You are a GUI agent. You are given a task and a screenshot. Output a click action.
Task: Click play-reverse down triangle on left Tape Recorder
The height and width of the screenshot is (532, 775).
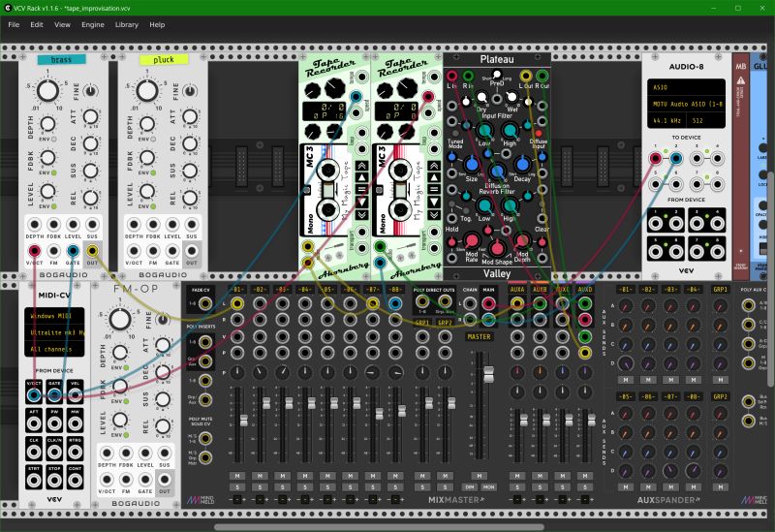pos(361,202)
